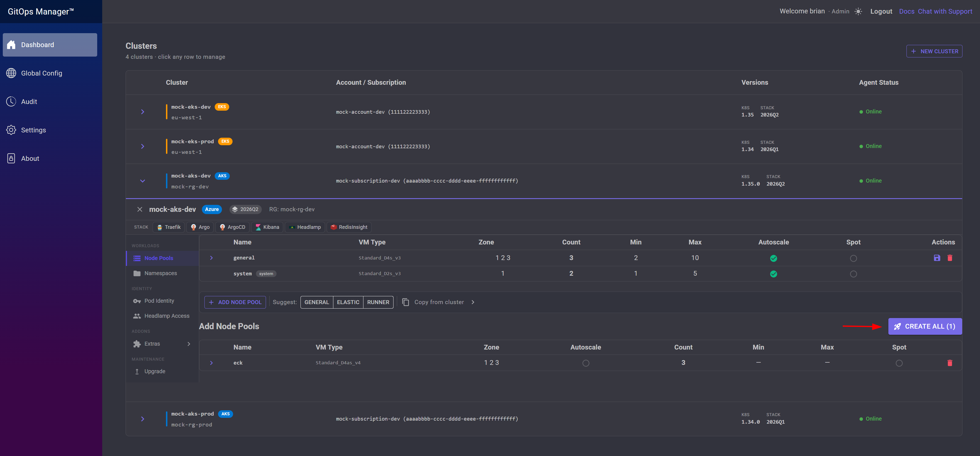Expand the mock-aks-prod cluster row
Viewport: 980px width, 456px height.
click(x=143, y=419)
